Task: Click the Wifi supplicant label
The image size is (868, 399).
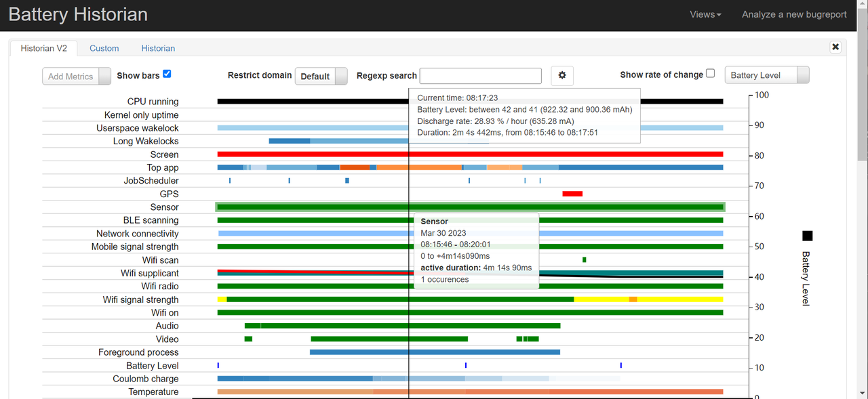Action: [x=150, y=273]
